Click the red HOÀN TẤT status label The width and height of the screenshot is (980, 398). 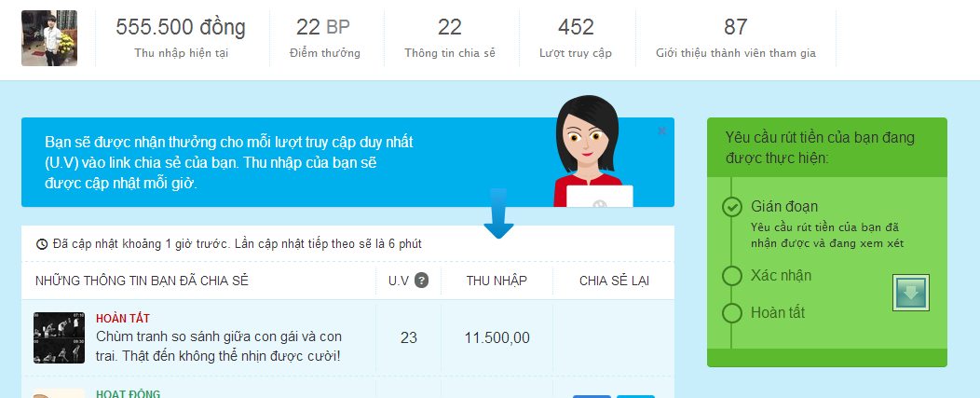(123, 319)
